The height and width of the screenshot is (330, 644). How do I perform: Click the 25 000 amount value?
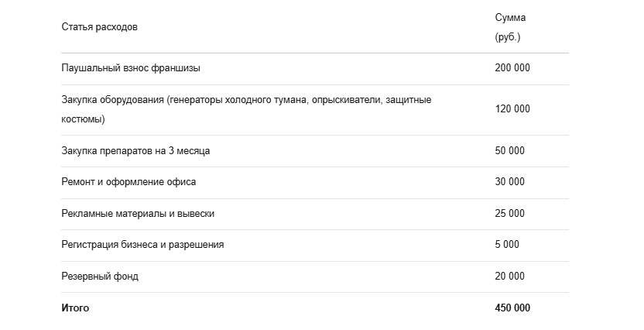509,213
